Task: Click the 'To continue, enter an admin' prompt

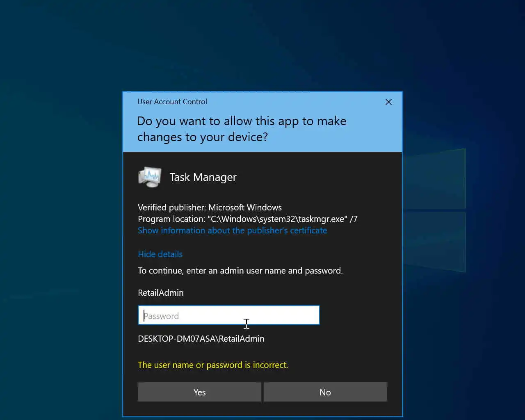Action: [x=240, y=271]
